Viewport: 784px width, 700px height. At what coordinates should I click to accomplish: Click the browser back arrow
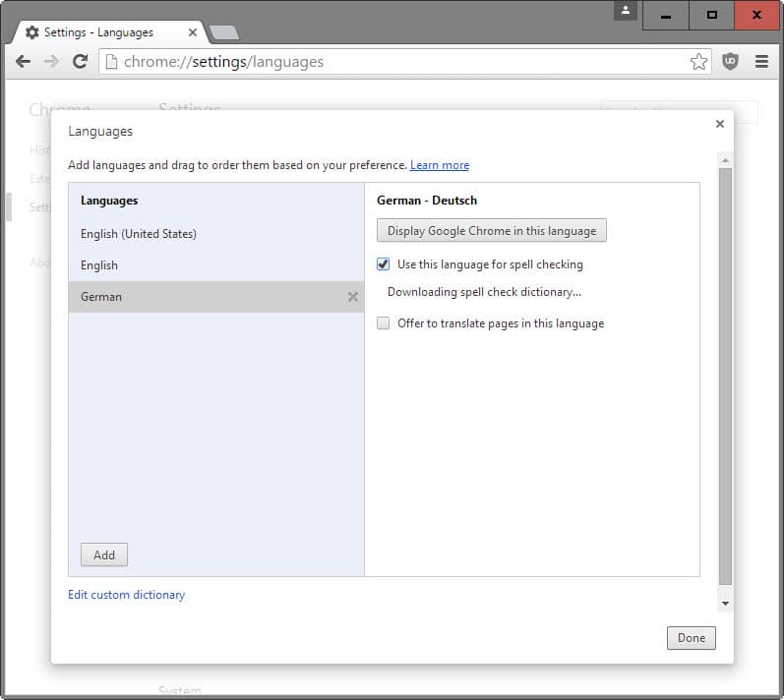pos(23,62)
